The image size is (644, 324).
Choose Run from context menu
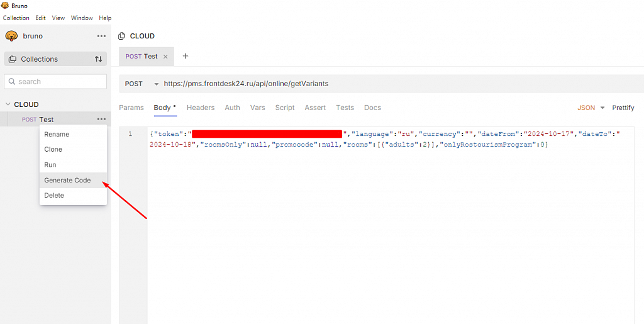coord(73,165)
